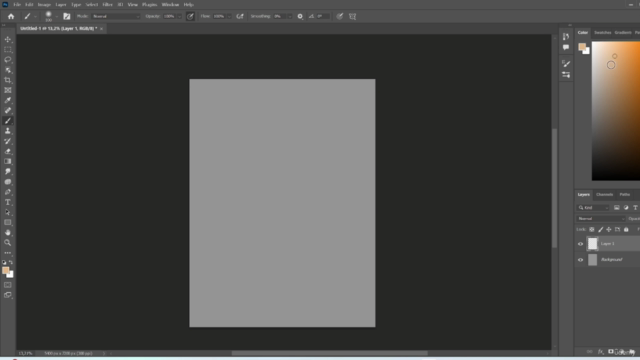The image size is (640, 360).
Task: Select the Object Selection tool
Action: (8, 70)
